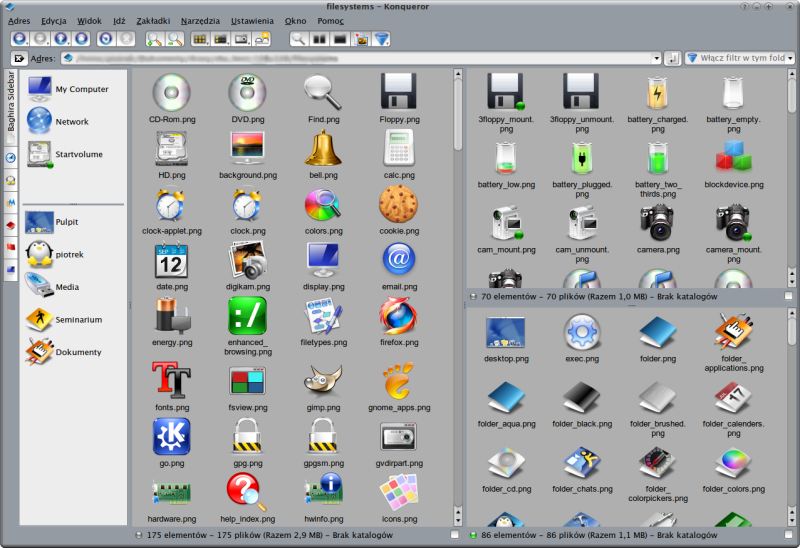Select the camera.png file
Screen dimensions: 800x548
(x=658, y=229)
